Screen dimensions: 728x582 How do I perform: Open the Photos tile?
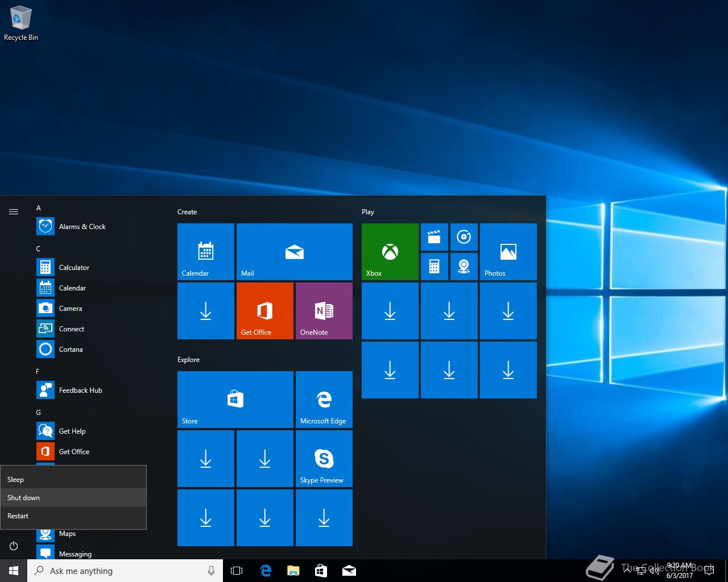point(508,252)
